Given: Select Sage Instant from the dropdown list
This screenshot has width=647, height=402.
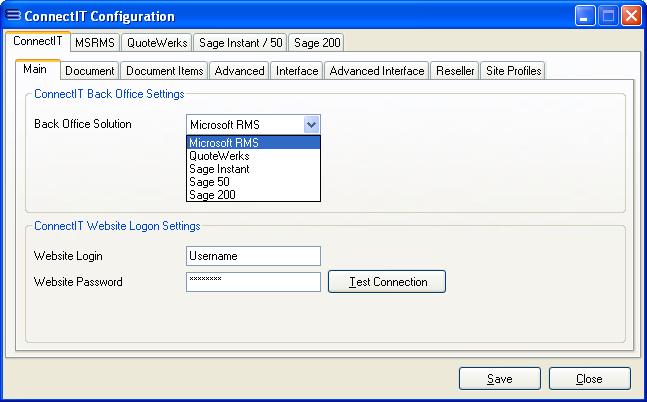Looking at the screenshot, I should coord(253,169).
